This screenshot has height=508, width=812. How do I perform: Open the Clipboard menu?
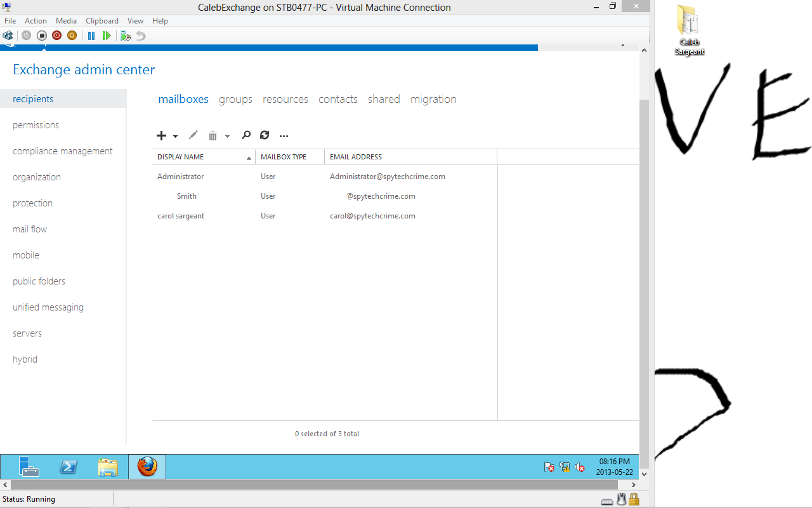[102, 21]
